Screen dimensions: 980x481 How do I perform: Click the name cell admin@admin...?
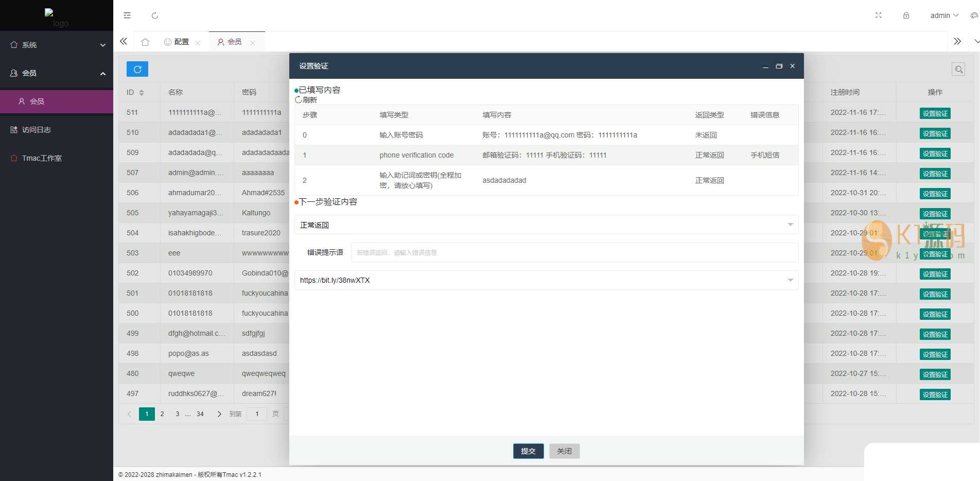coord(196,173)
